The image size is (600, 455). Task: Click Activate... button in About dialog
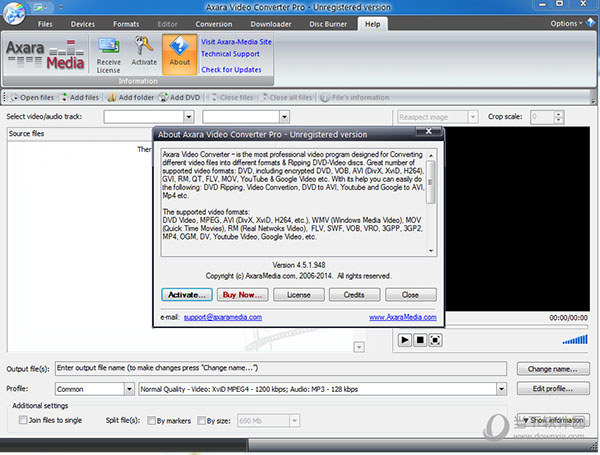187,295
